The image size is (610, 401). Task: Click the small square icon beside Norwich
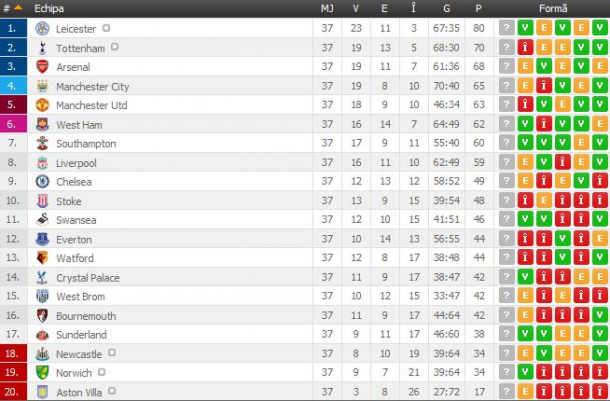(x=102, y=372)
